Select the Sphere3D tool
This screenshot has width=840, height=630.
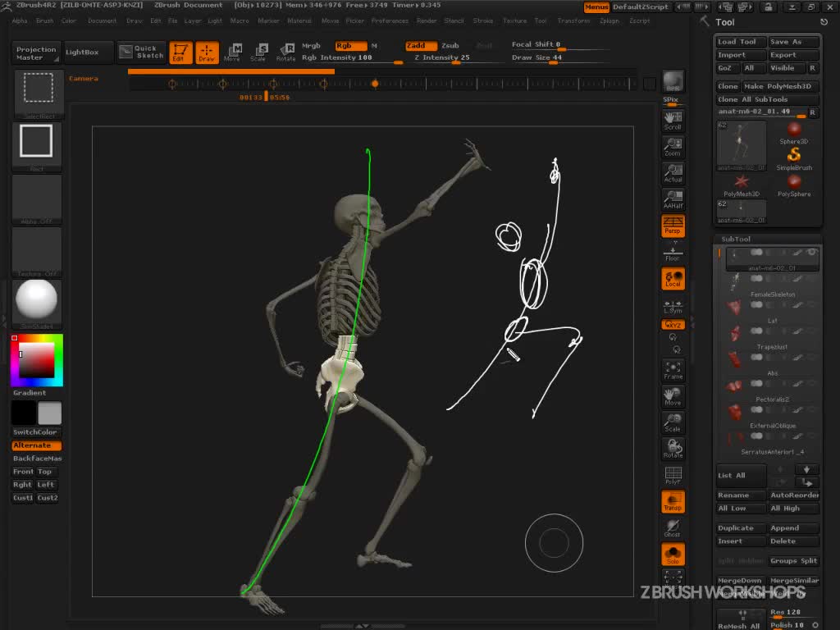(x=794, y=133)
